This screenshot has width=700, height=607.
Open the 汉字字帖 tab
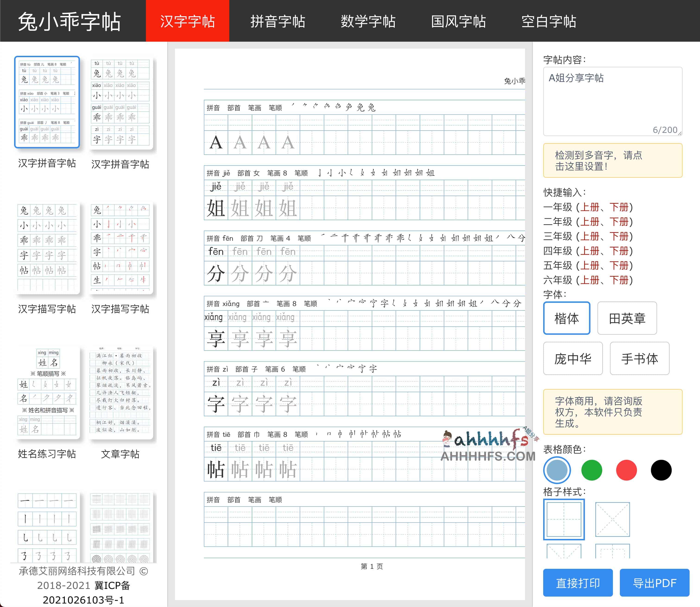point(187,21)
